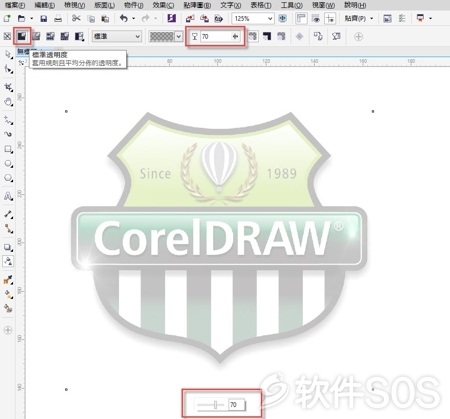Select the Parallel Dimension tool

pos(8,214)
